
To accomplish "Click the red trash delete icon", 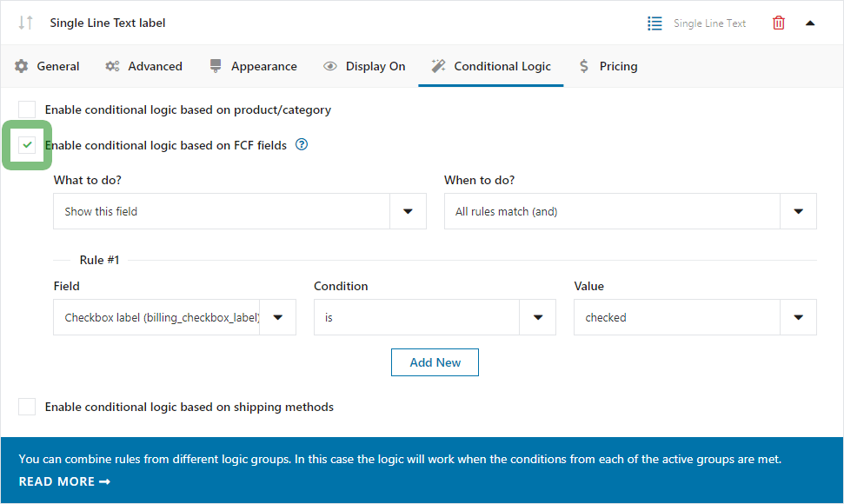I will 778,23.
